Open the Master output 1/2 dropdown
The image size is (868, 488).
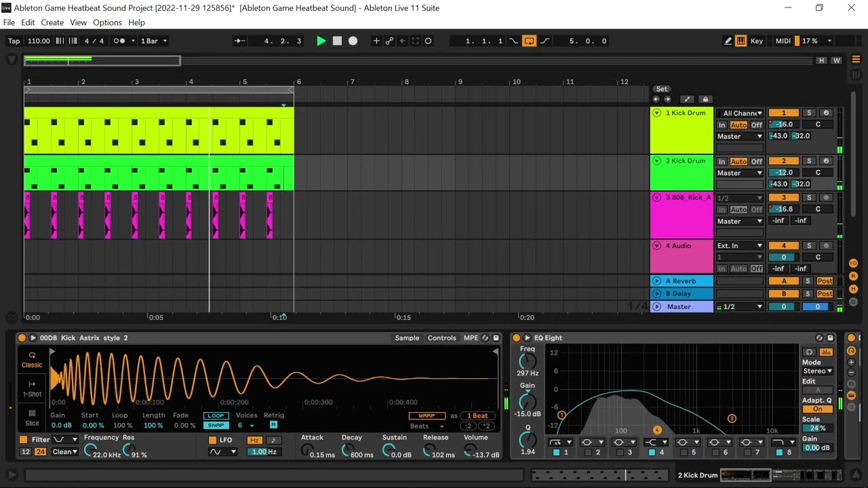[740, 307]
